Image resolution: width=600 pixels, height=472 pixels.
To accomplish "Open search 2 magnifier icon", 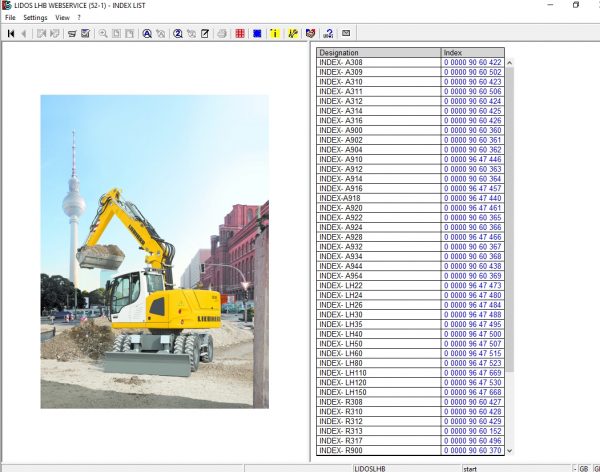I will 178,34.
